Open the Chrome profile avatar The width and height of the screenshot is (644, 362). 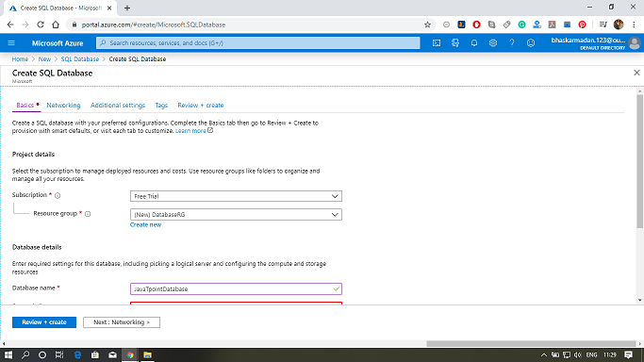pos(619,25)
